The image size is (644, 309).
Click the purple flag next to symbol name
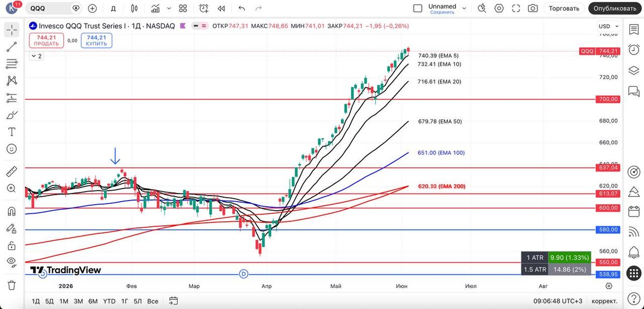click(183, 26)
